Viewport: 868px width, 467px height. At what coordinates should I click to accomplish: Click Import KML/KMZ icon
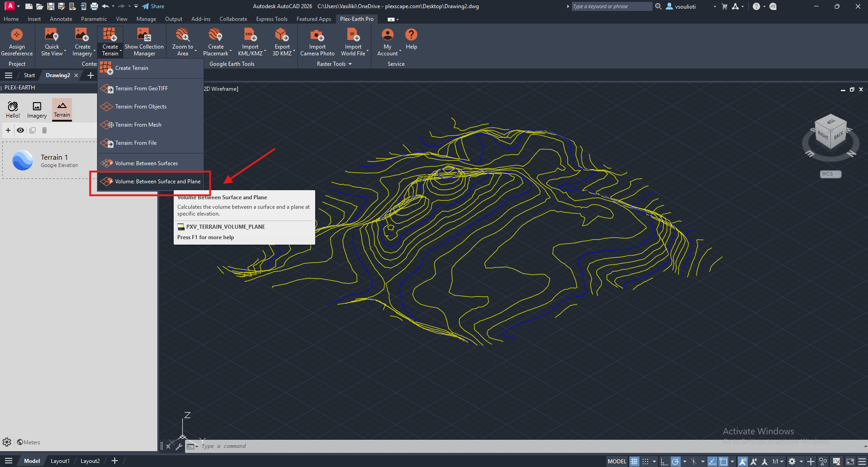(x=250, y=35)
